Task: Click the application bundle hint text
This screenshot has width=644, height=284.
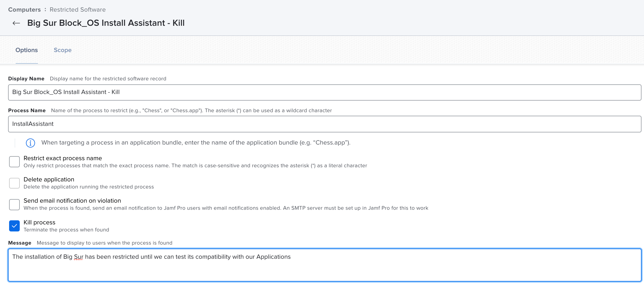Action: [x=196, y=143]
